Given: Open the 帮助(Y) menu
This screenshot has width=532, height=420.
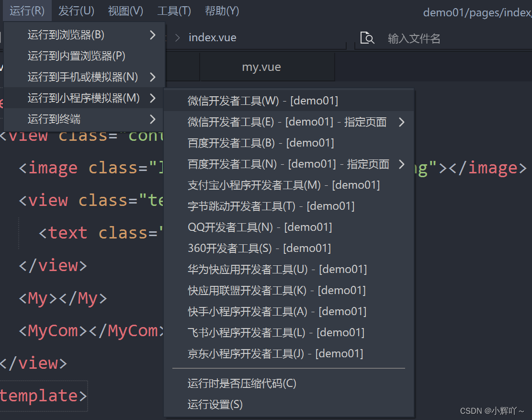Looking at the screenshot, I should [x=222, y=11].
